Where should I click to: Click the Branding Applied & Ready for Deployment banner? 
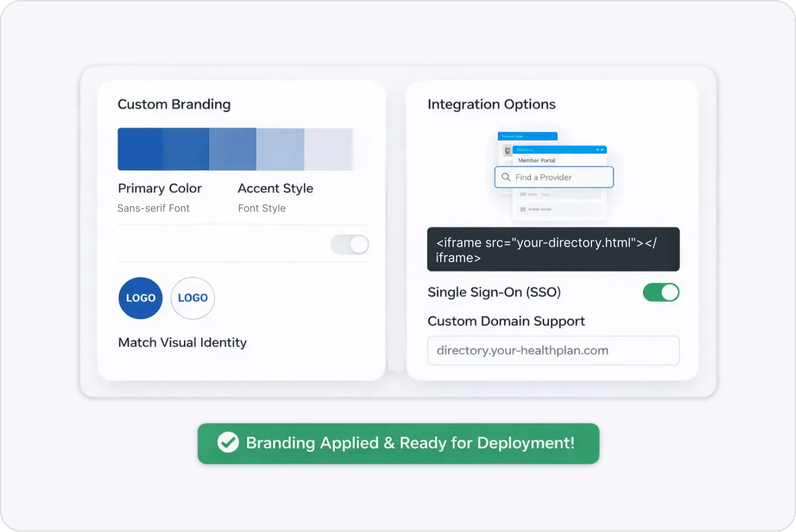coord(398,443)
